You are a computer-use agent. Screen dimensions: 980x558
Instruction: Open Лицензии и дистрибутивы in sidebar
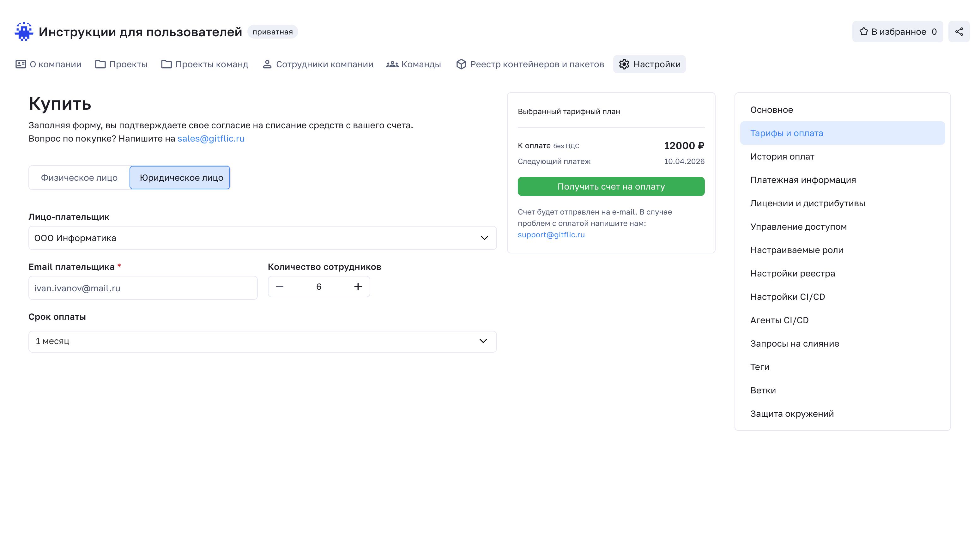[807, 203]
